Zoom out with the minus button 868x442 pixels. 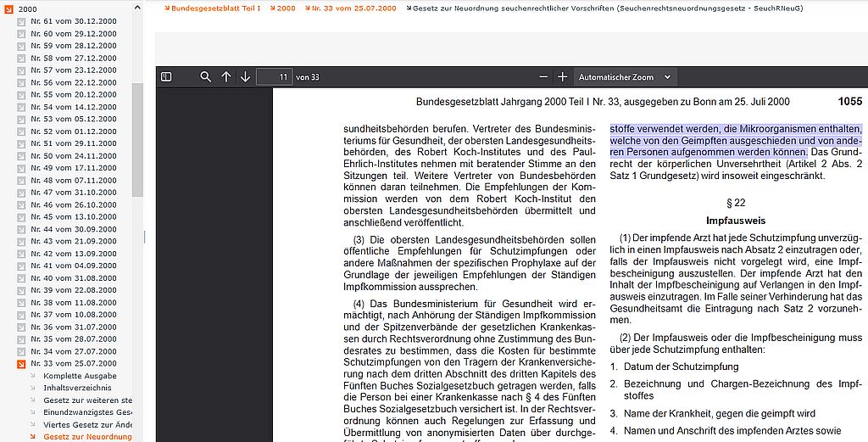coord(543,77)
